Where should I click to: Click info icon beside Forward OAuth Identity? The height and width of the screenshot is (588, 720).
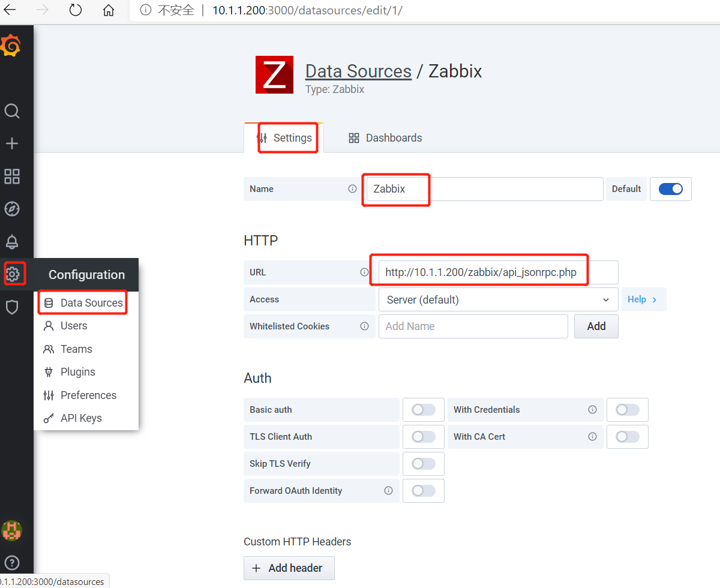click(x=388, y=491)
